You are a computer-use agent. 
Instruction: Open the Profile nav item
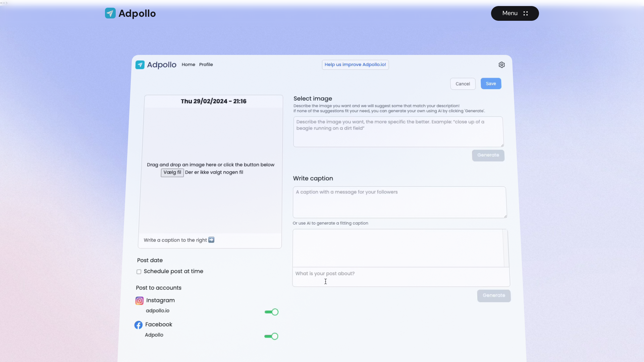pyautogui.click(x=206, y=64)
